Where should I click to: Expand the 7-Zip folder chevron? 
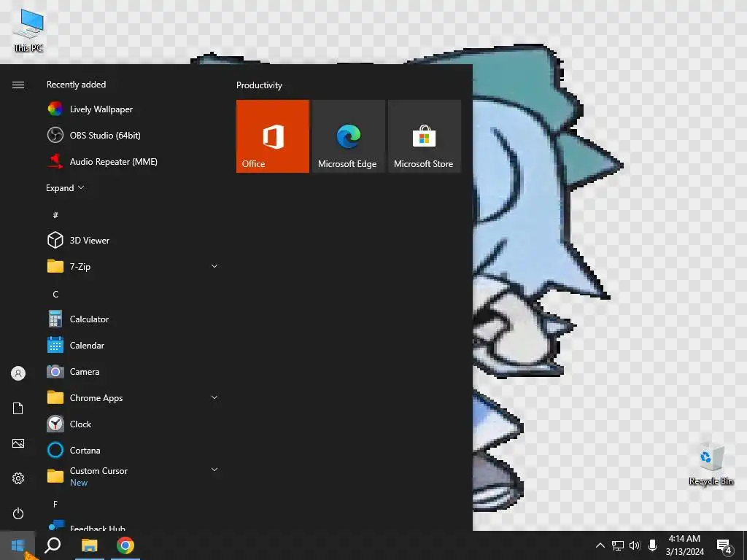(x=214, y=266)
